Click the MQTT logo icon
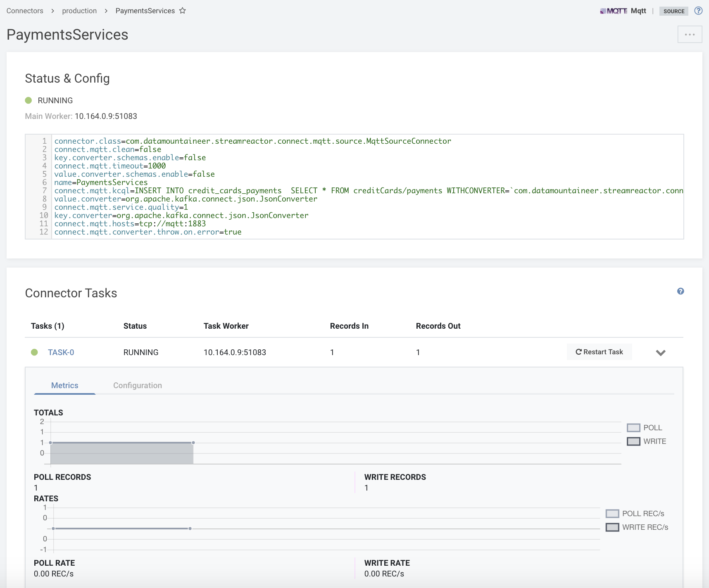 coord(614,11)
